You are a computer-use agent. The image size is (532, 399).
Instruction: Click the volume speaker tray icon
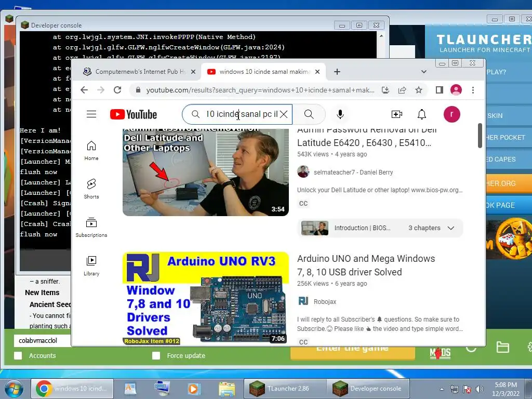480,389
